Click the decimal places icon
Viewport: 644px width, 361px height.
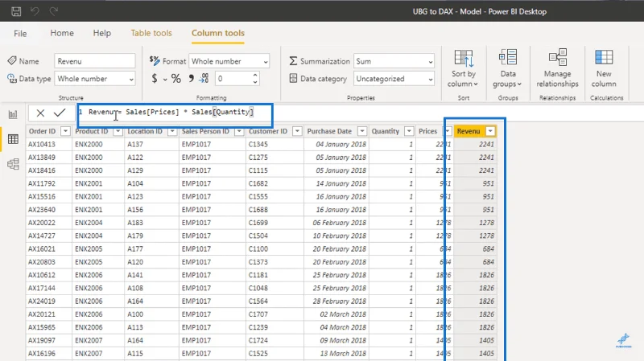pos(204,78)
